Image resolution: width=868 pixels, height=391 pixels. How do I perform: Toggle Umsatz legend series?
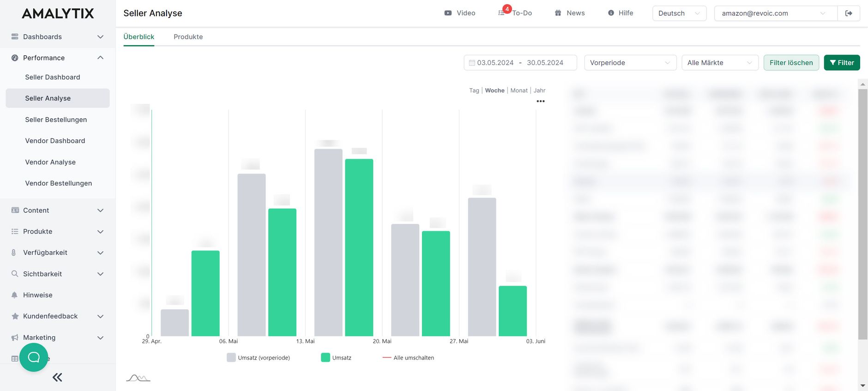pyautogui.click(x=336, y=358)
